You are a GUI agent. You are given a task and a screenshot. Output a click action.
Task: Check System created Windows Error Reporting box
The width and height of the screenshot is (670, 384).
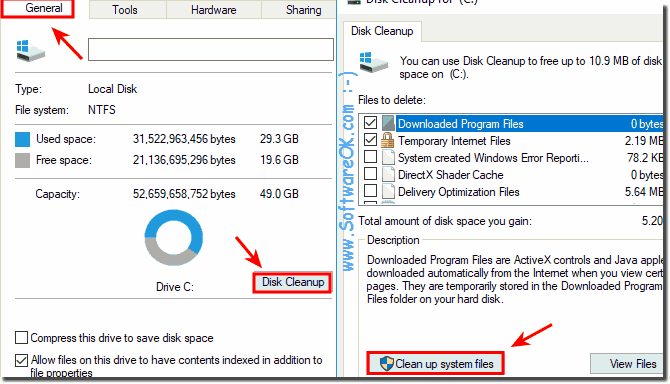pos(370,157)
